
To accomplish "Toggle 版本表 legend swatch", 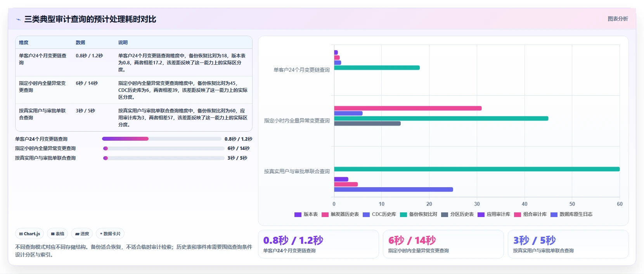I will pos(298,214).
